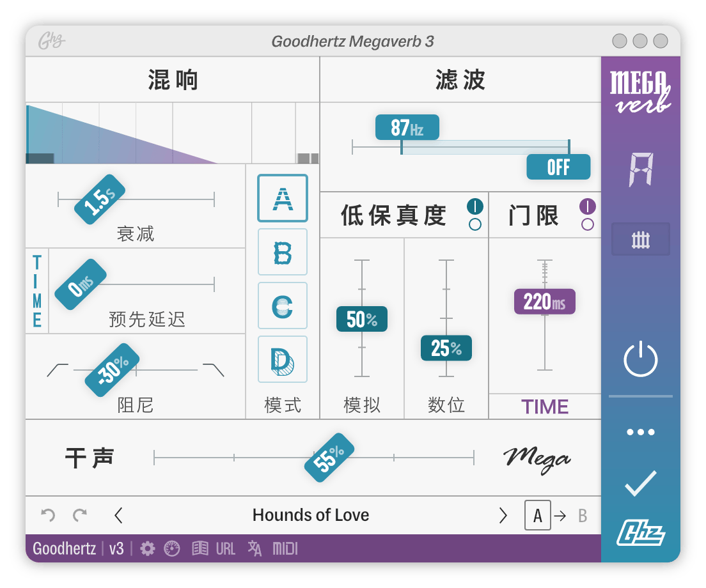
Task: Switch to the B comparison slot
Action: (x=583, y=516)
